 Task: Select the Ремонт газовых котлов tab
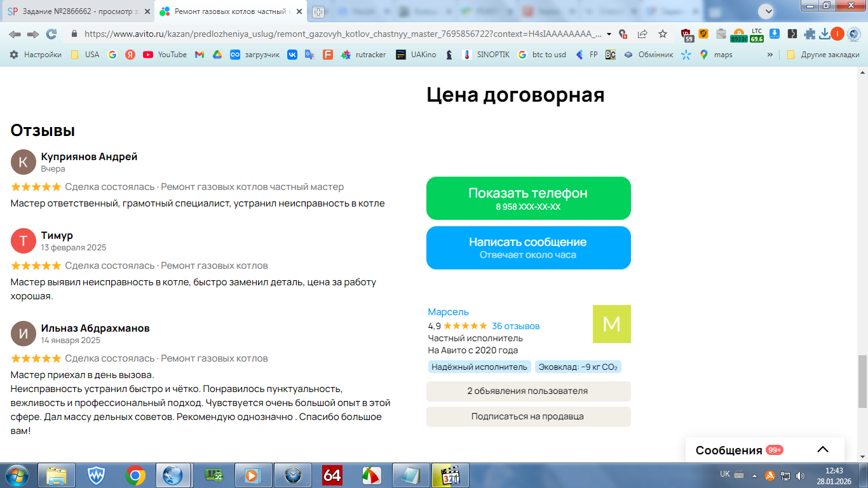[231, 12]
